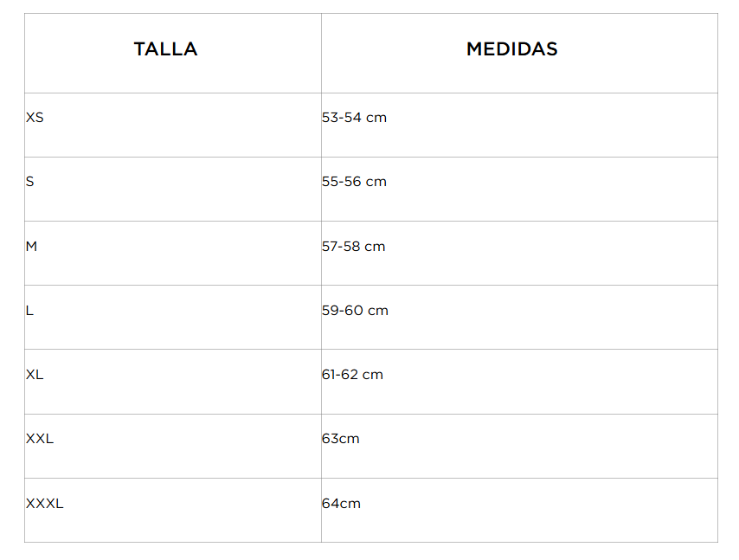Select the S size cell
Viewport: 739px width, 560px height.
point(30,182)
